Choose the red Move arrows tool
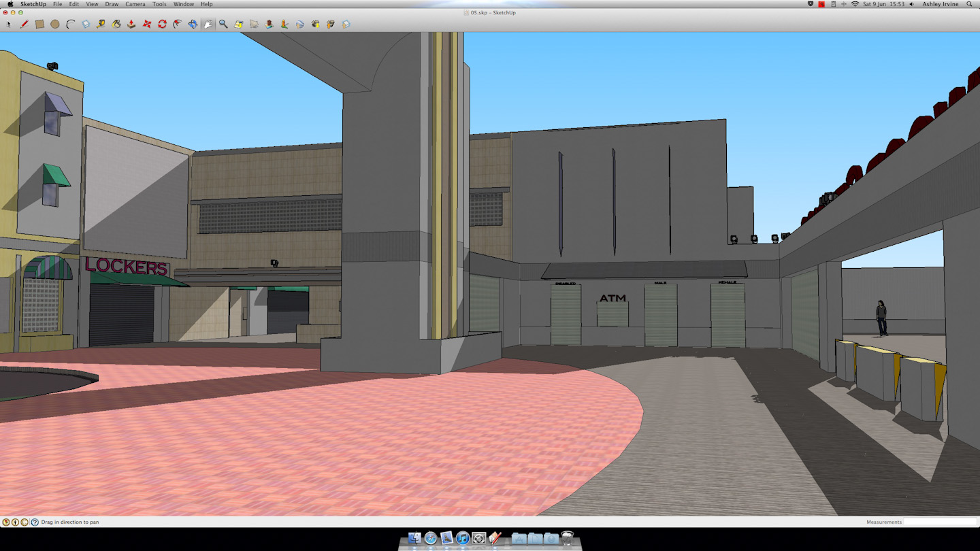Screen dimensions: 980x551 click(x=147, y=24)
